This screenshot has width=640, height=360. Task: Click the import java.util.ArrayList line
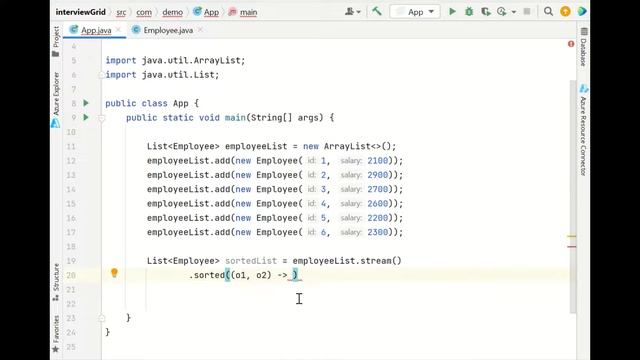pos(176,60)
